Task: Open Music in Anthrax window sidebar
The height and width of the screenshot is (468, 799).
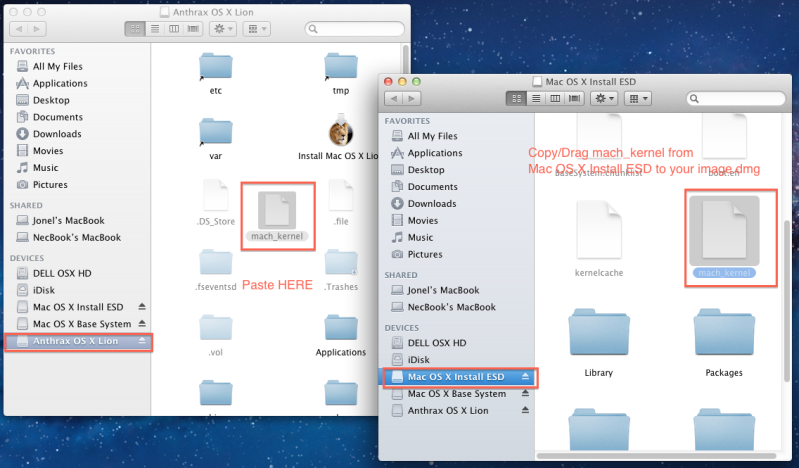Action: 45,167
